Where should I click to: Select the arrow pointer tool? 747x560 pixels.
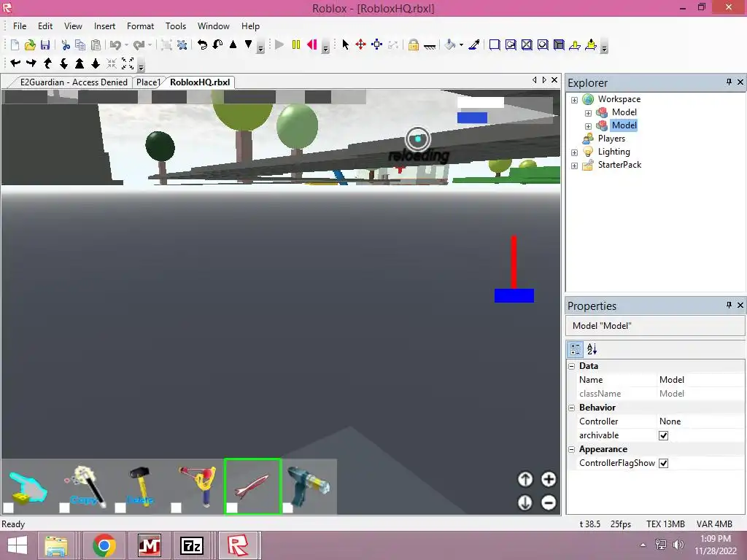pyautogui.click(x=345, y=44)
